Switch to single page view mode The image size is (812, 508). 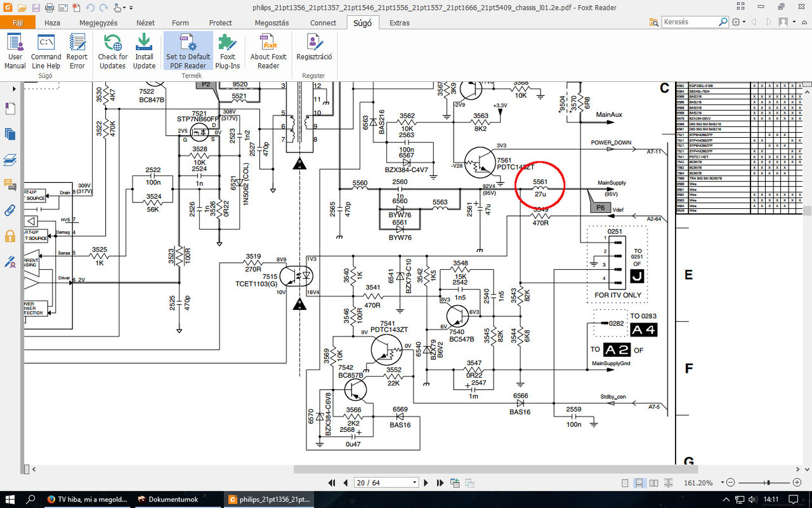[x=626, y=483]
